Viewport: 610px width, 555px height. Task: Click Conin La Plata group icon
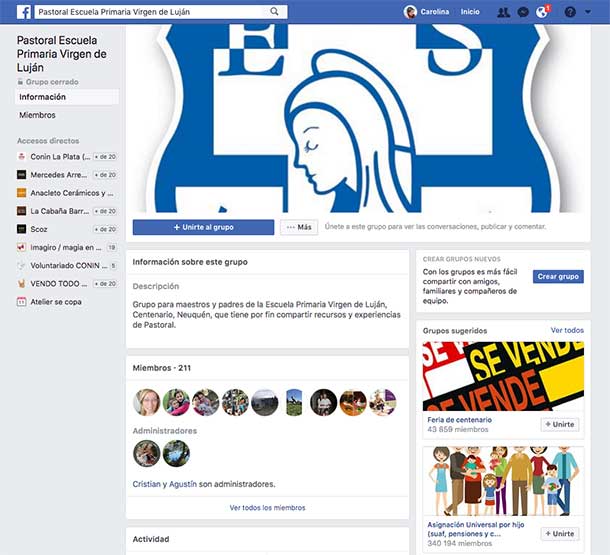coord(21,157)
